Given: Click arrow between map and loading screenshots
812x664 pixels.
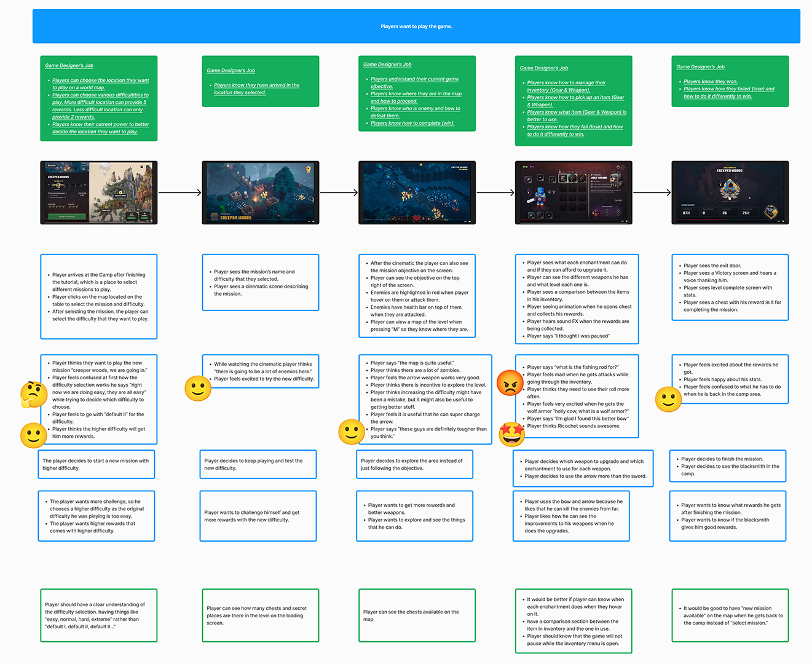Looking at the screenshot, I should [x=179, y=192].
